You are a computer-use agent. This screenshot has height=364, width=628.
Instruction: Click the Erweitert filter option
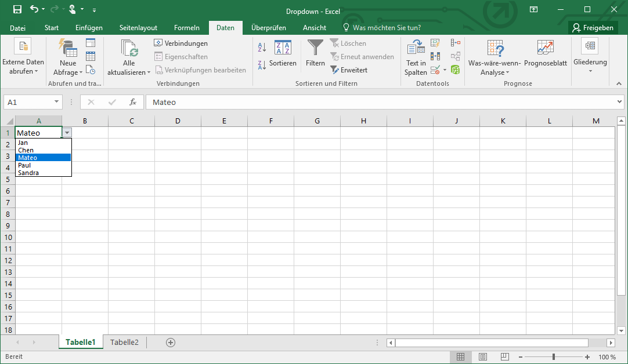(x=349, y=70)
